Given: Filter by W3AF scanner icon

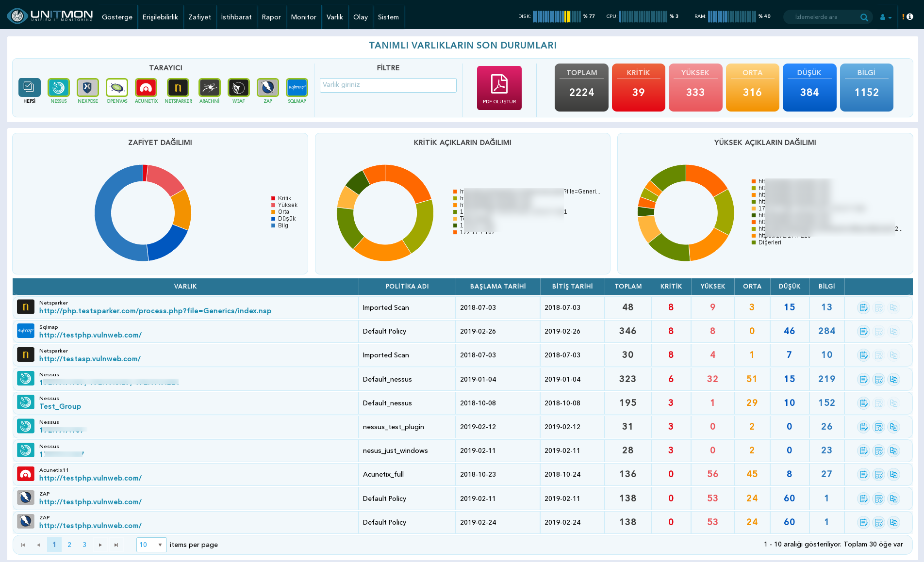Looking at the screenshot, I should (238, 88).
